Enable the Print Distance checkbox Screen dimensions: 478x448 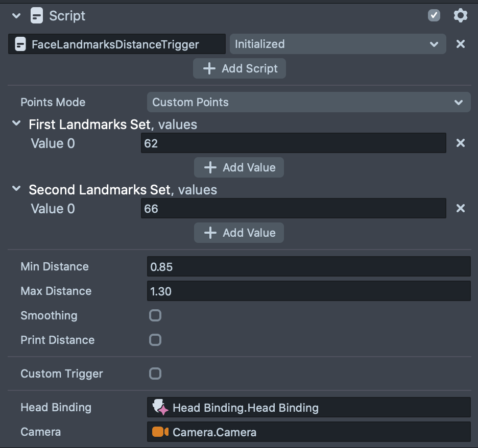tap(155, 340)
